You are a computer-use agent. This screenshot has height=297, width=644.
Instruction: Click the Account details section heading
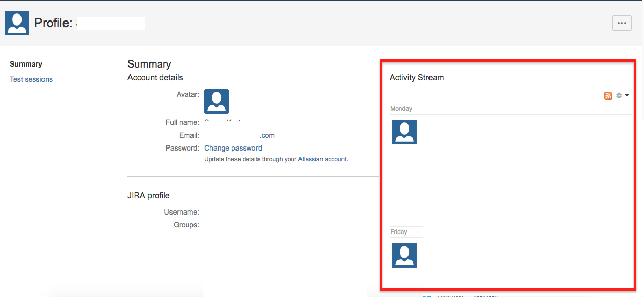point(155,78)
